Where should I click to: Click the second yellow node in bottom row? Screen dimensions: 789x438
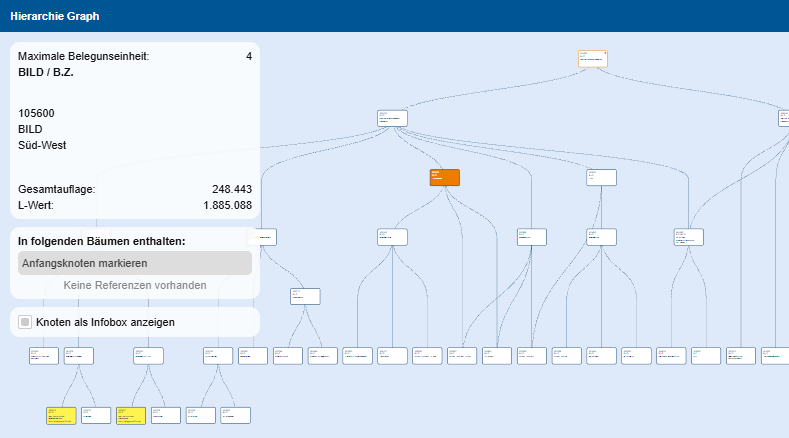coord(131,415)
